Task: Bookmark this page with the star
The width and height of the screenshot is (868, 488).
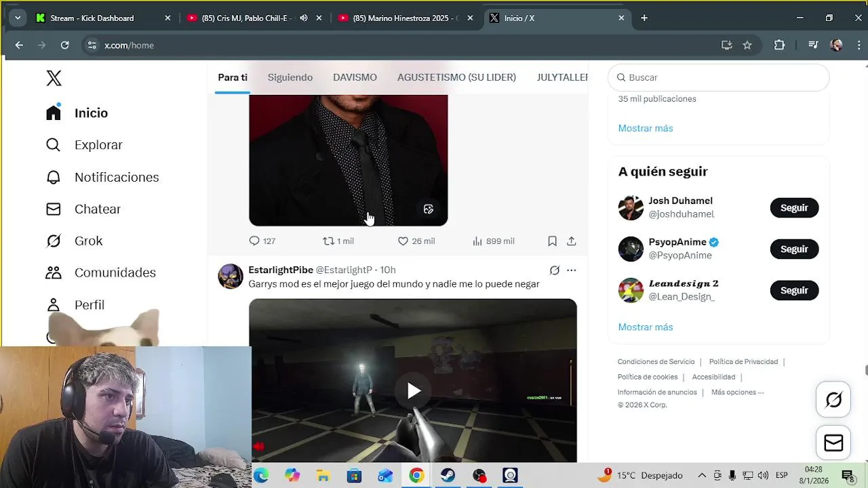Action: (x=747, y=45)
